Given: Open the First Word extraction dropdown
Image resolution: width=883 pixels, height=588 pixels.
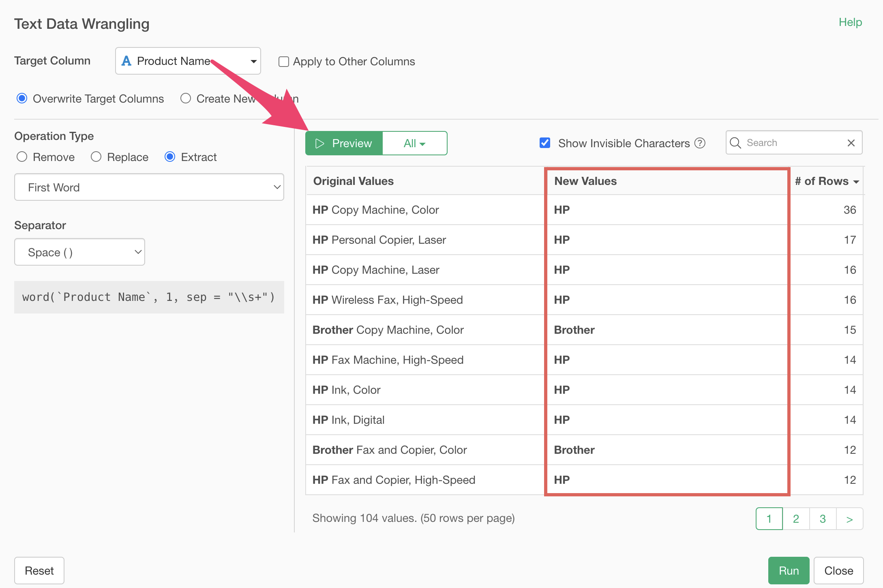Looking at the screenshot, I should pos(149,187).
